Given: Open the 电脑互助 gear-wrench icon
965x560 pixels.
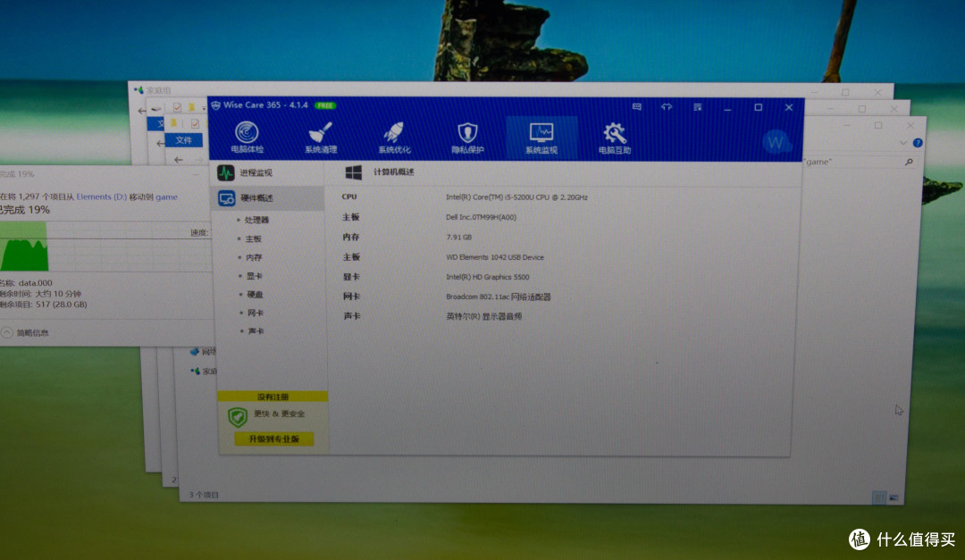Looking at the screenshot, I should (614, 133).
